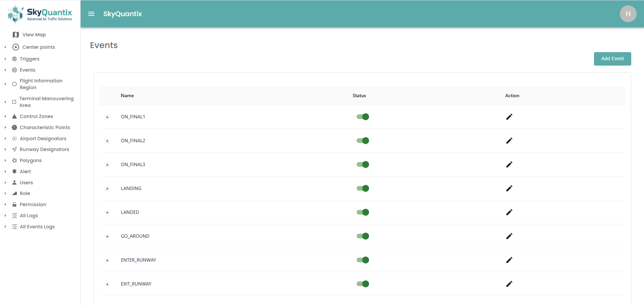The image size is (644, 306).
Task: Edit the EXIT_RUNWAY event
Action: click(509, 284)
